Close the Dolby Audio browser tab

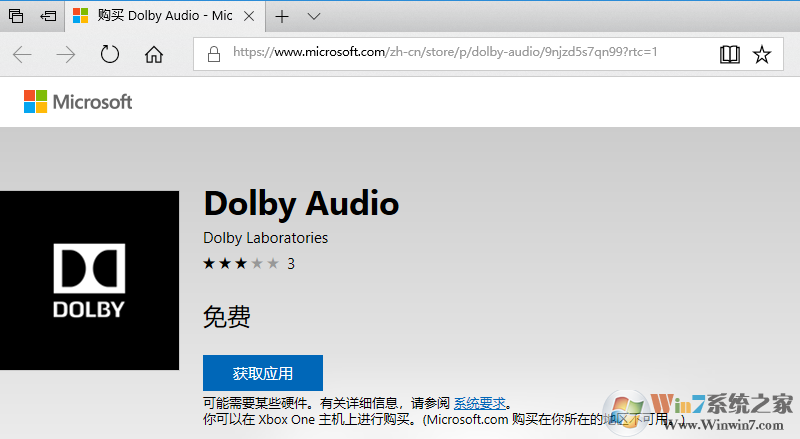coord(249,16)
